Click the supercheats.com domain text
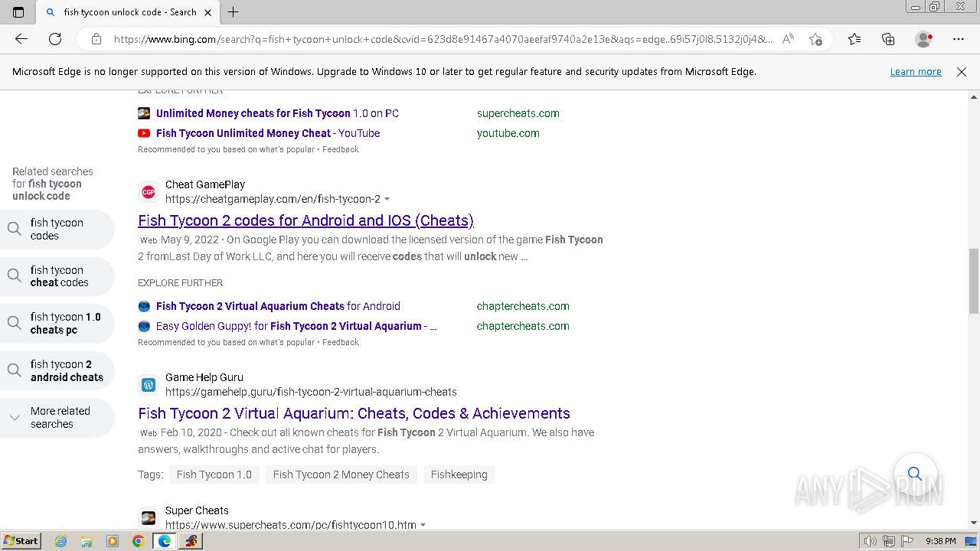The height and width of the screenshot is (551, 980). click(518, 113)
